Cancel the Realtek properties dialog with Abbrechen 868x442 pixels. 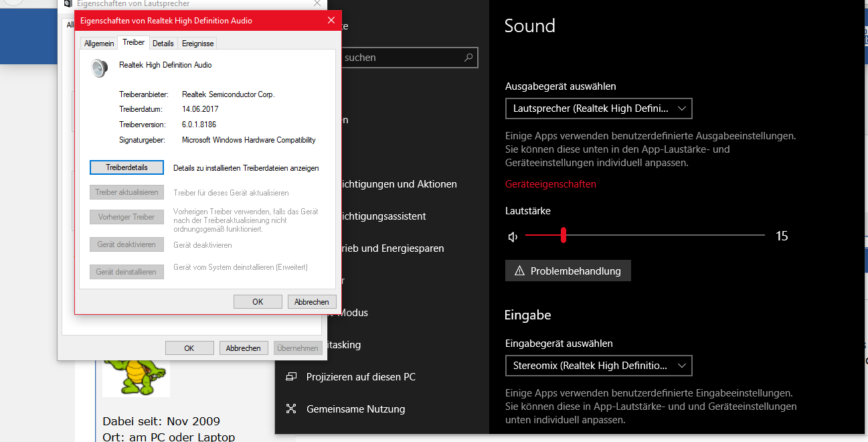coord(312,302)
